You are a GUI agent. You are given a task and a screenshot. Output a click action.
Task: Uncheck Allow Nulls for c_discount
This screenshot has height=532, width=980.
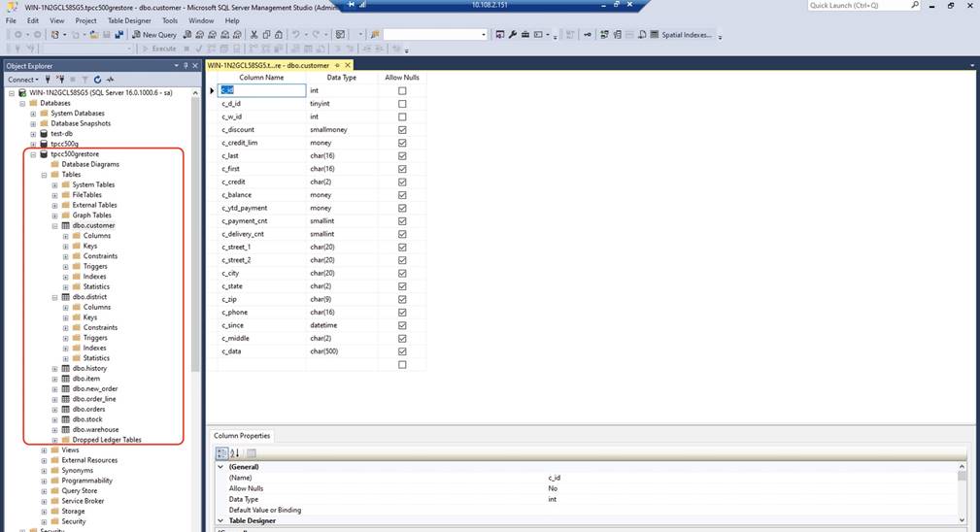pyautogui.click(x=402, y=130)
